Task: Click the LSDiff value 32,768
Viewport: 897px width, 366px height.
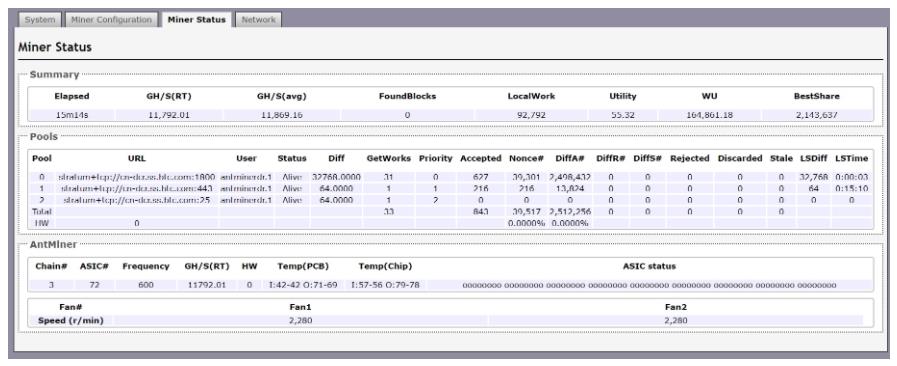Action: click(x=813, y=177)
